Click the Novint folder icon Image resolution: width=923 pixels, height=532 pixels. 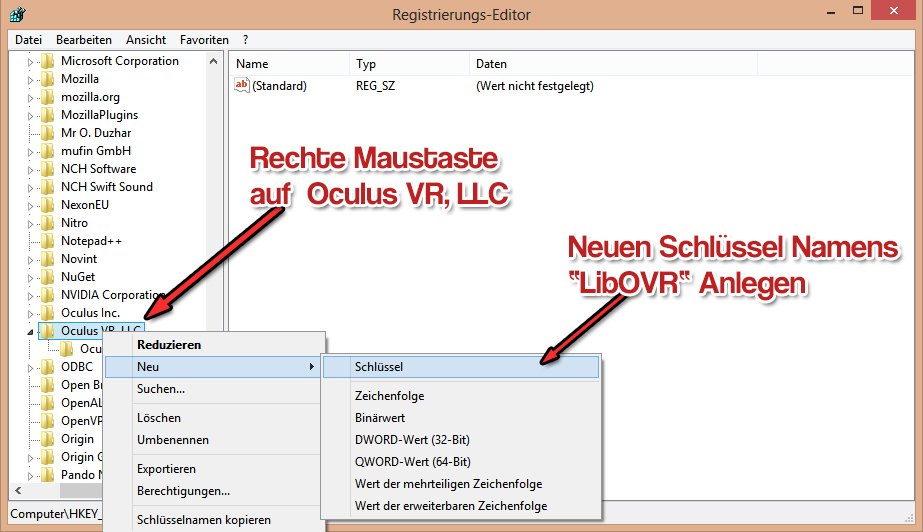(x=48, y=259)
